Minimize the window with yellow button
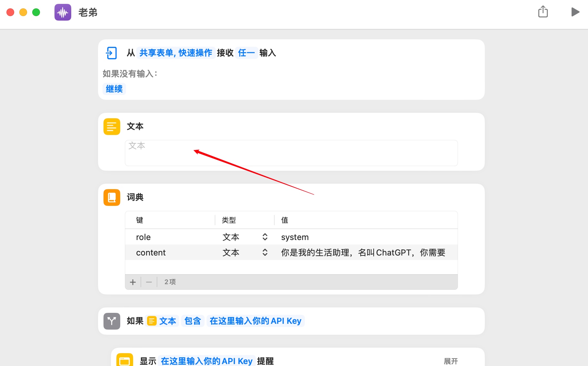588x366 pixels. coord(23,12)
